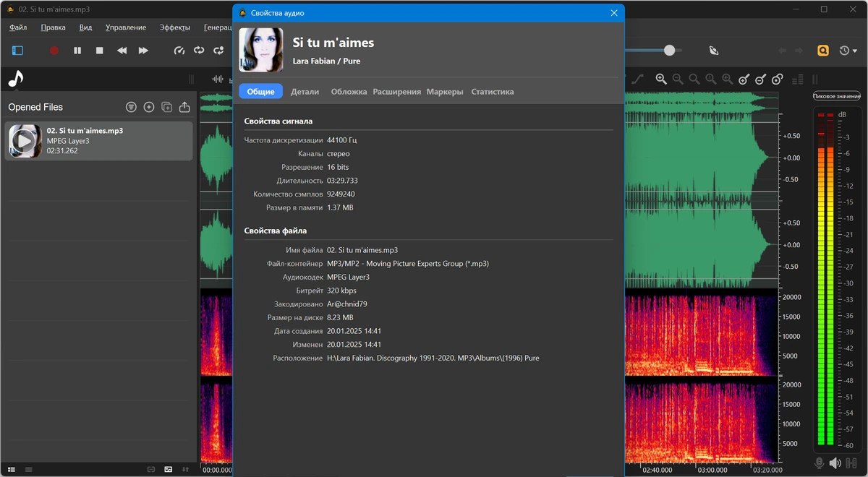Screen dimensions: 868x477
Task: Click the level bars icon in toolbar
Action: 798,79
